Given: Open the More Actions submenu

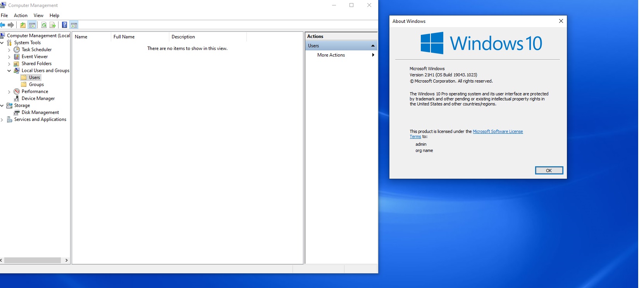Looking at the screenshot, I should (341, 55).
